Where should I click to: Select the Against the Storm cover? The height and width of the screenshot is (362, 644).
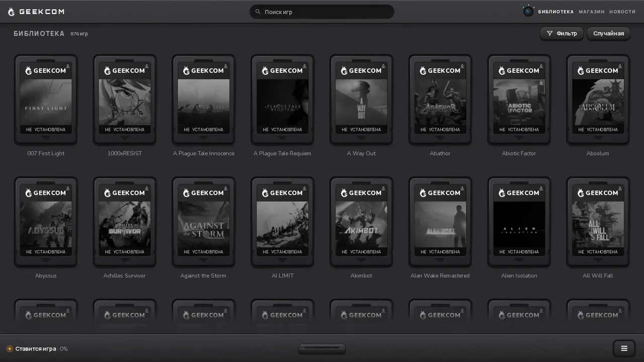click(204, 225)
